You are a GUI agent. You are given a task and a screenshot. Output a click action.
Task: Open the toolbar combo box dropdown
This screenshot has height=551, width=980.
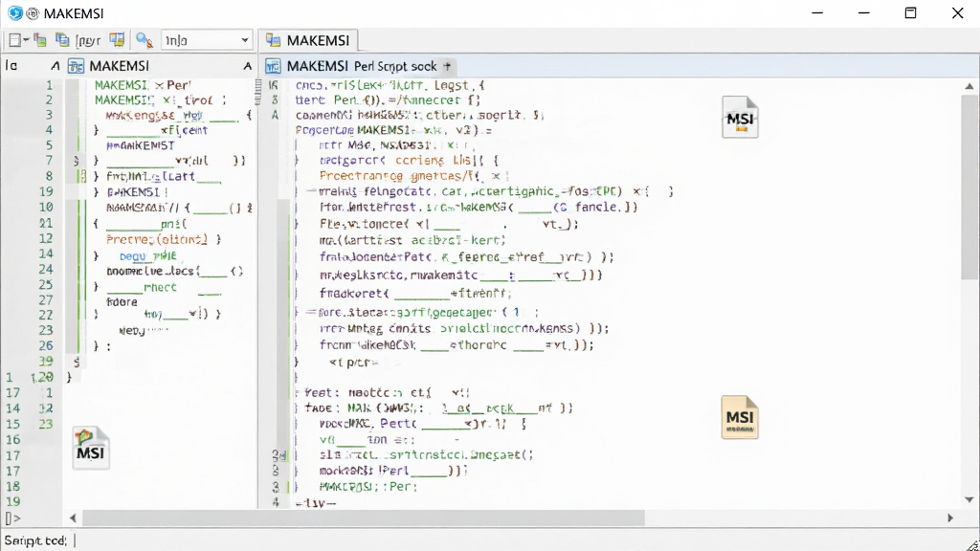(x=244, y=40)
